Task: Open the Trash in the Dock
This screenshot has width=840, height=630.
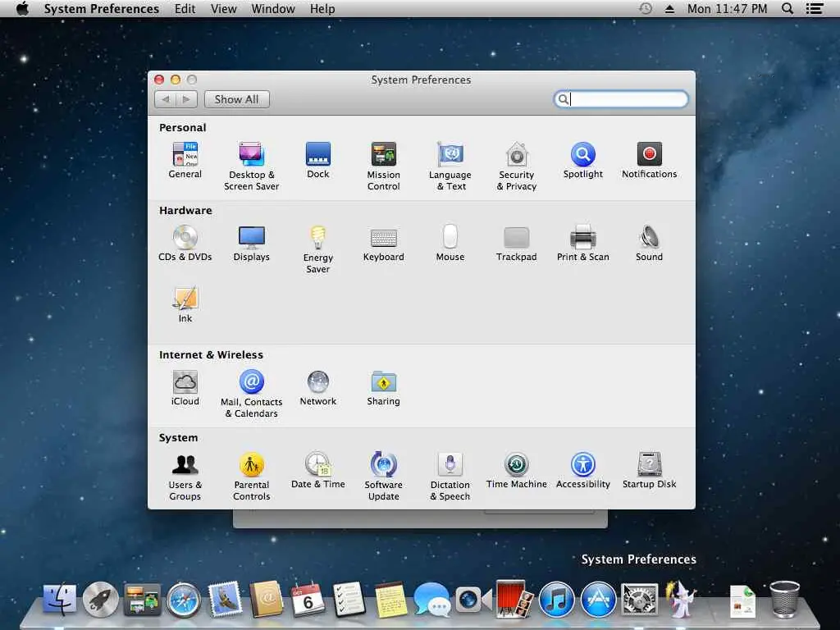Action: [784, 600]
